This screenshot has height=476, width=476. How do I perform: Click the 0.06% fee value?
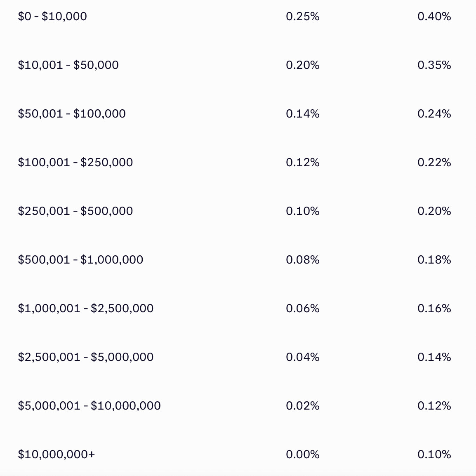tap(303, 309)
